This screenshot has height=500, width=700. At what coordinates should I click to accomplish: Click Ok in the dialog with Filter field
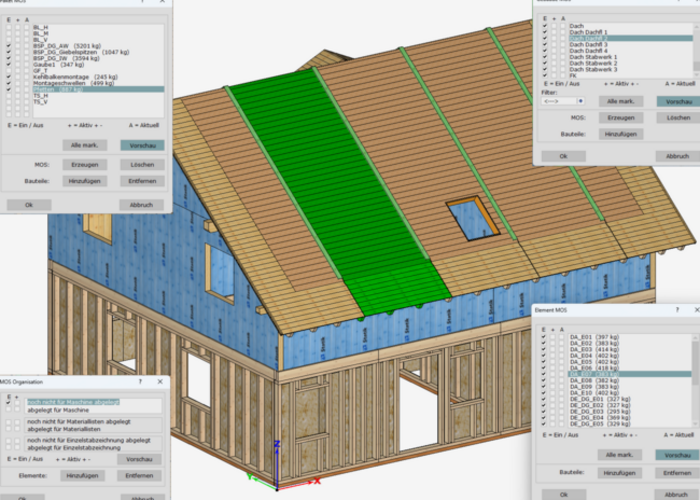(563, 156)
